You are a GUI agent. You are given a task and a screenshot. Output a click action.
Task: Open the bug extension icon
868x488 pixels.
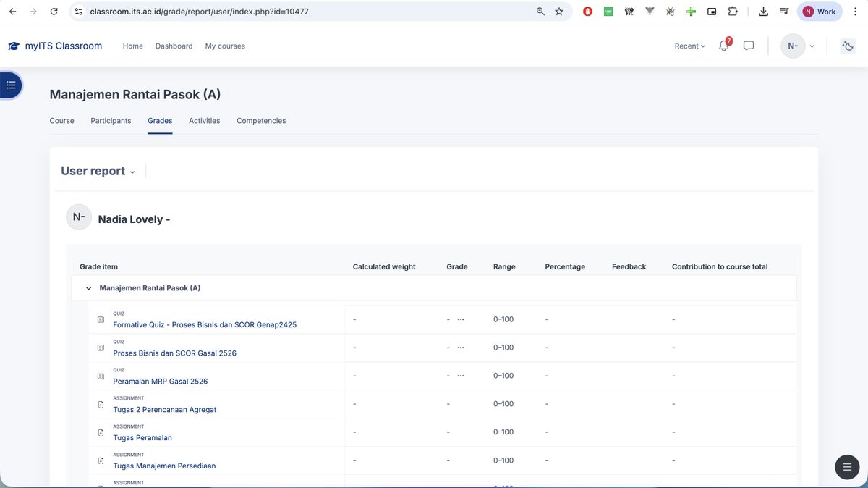pyautogui.click(x=671, y=12)
